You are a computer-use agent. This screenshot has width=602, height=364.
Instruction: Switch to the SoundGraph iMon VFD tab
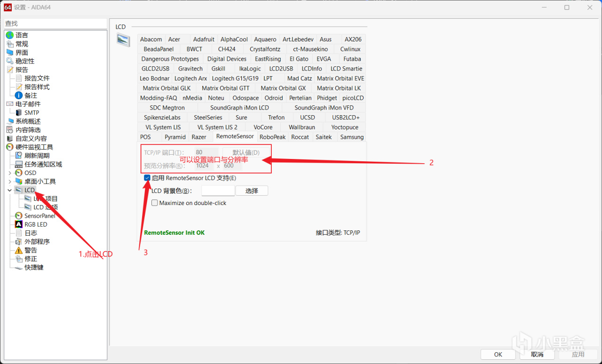point(324,108)
